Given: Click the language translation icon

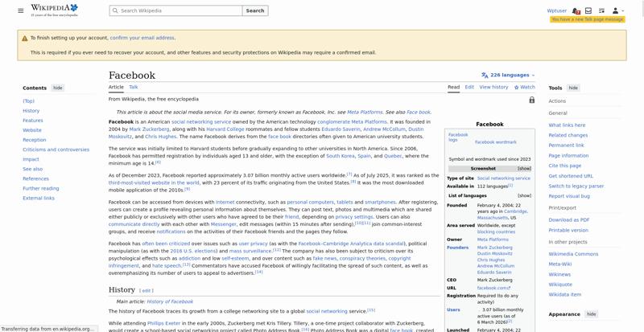Looking at the screenshot, I should coord(485,75).
